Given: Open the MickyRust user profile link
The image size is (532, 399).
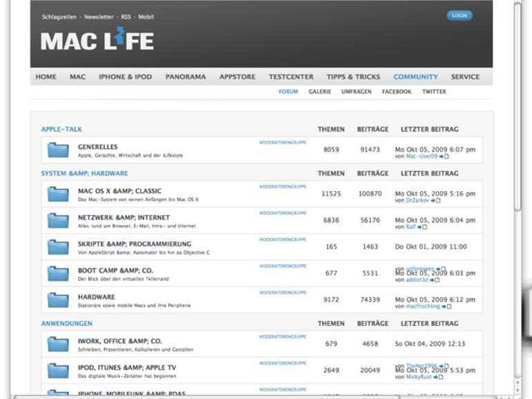Looking at the screenshot, I should coord(419,377).
